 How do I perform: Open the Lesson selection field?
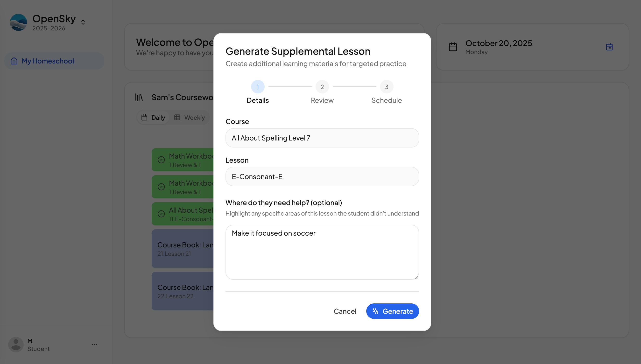click(x=322, y=176)
